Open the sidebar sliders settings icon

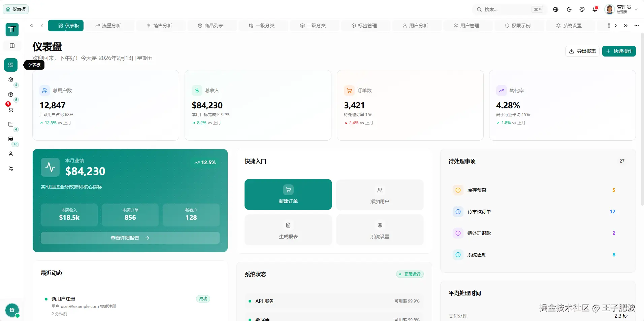(11, 169)
